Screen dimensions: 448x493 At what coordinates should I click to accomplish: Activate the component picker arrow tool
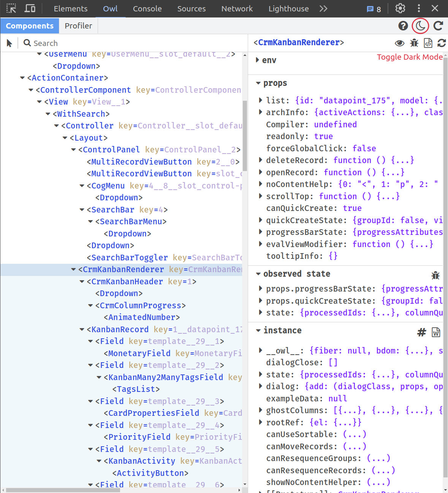click(x=9, y=43)
